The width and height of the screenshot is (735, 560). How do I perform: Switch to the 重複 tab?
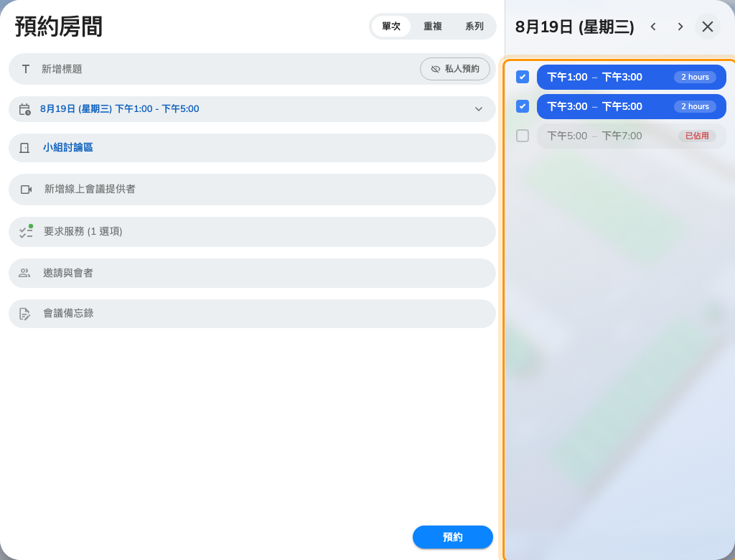point(433,27)
